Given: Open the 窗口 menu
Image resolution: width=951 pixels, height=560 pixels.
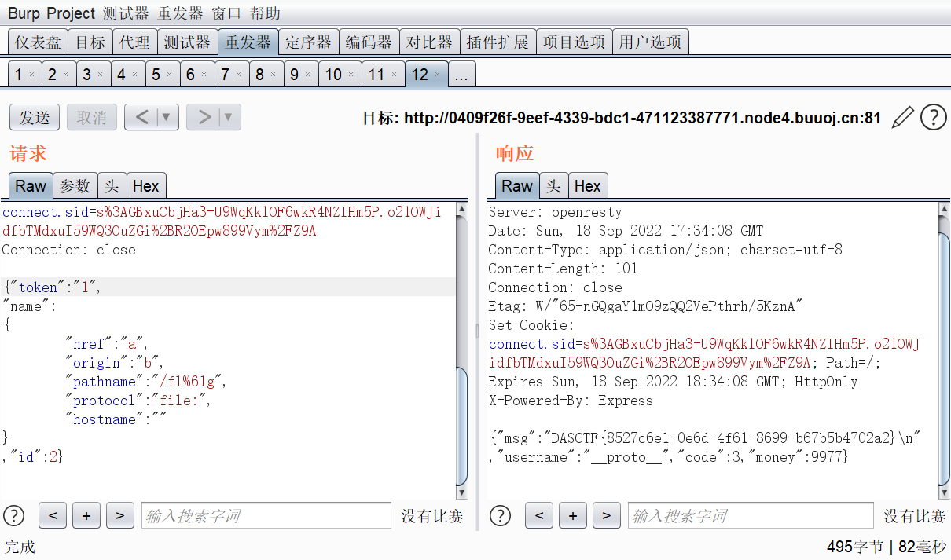Looking at the screenshot, I should tap(226, 14).
